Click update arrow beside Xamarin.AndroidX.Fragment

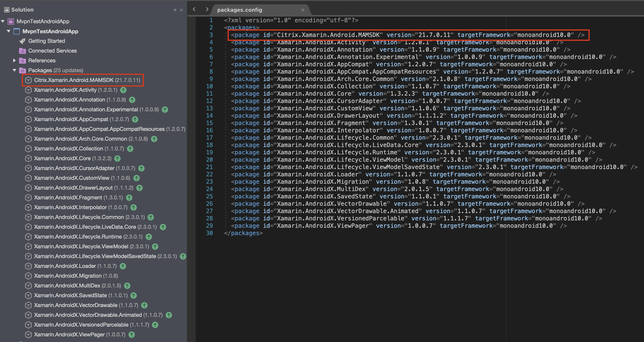click(129, 198)
